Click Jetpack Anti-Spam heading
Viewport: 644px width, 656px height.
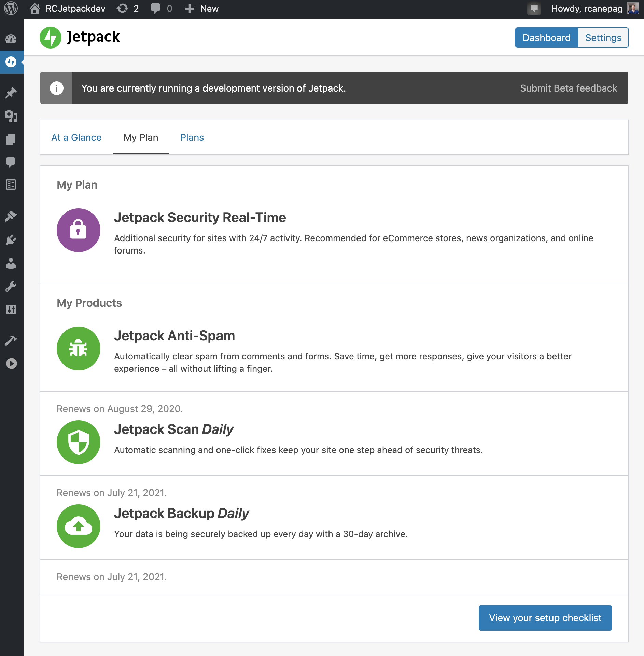174,336
